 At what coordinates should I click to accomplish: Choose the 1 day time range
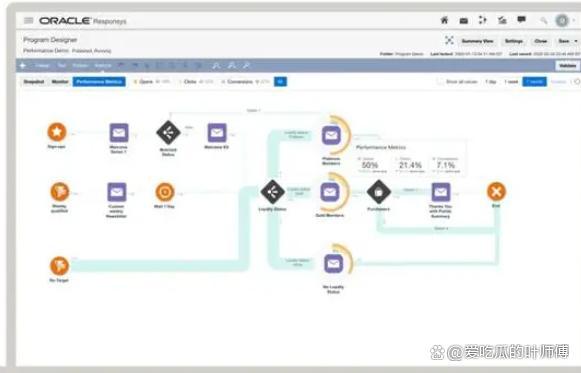pos(490,81)
